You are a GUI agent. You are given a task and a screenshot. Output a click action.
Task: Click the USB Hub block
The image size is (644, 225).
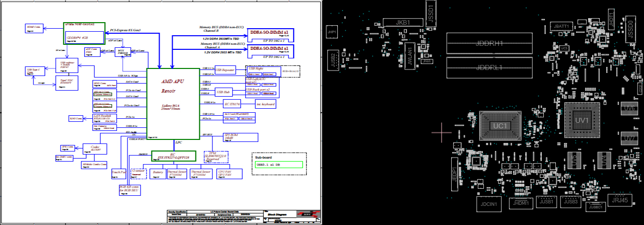[x=224, y=92]
